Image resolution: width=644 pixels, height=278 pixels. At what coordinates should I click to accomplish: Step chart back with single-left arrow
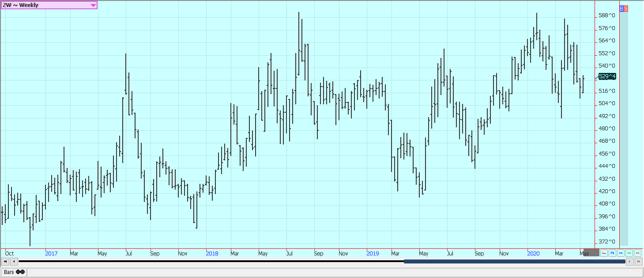[14, 262]
